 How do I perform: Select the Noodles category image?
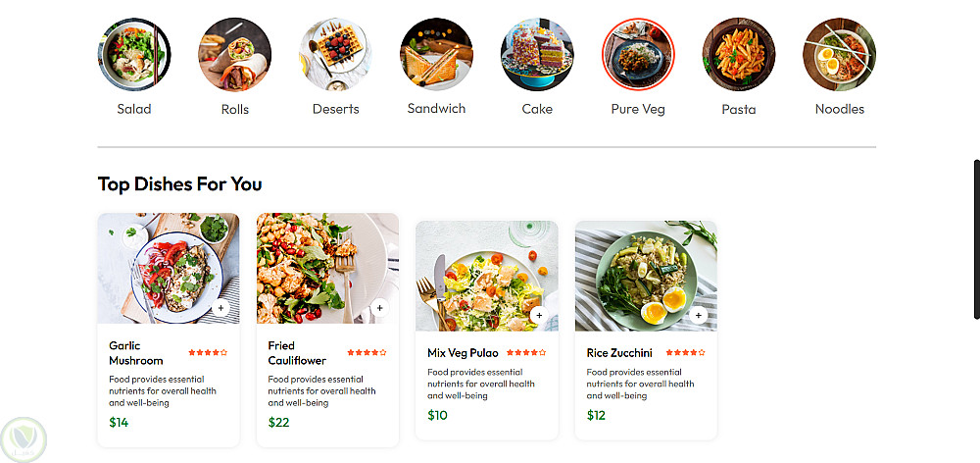pyautogui.click(x=840, y=54)
